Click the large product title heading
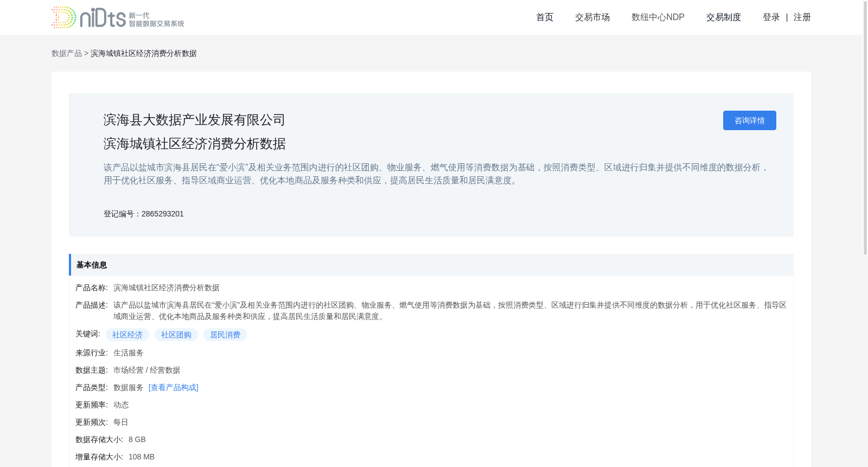Screen dimensions: 868x467 click(194, 144)
